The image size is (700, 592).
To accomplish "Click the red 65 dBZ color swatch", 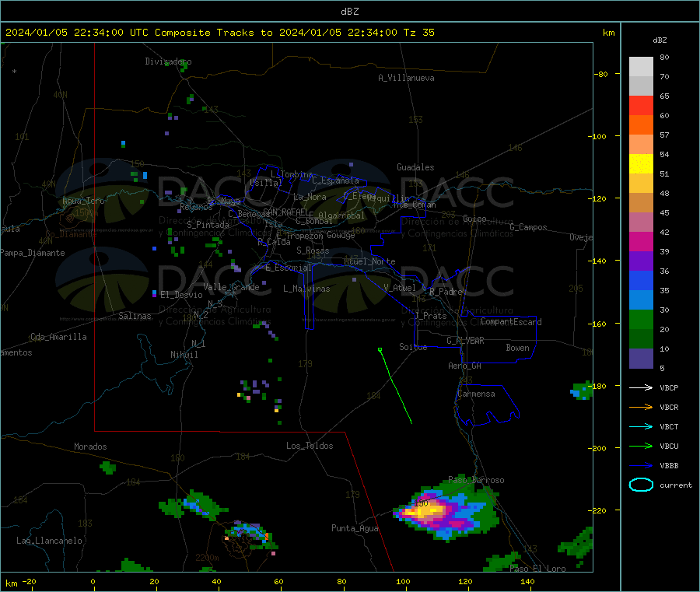I will (x=641, y=105).
